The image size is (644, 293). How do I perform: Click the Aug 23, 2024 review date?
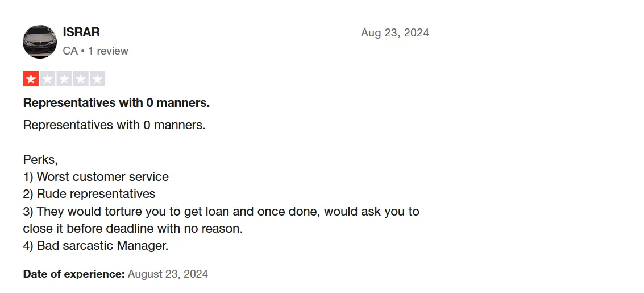coord(394,33)
